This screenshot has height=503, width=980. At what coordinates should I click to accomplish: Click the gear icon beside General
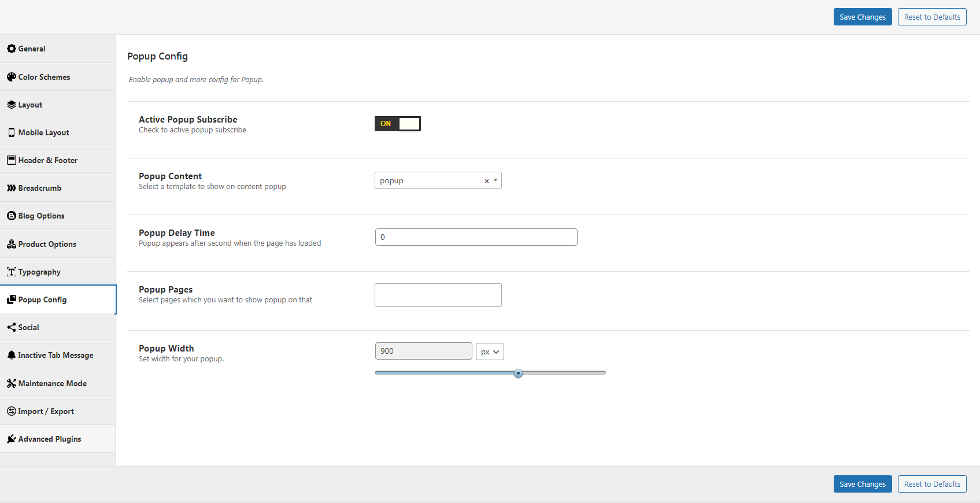11,49
